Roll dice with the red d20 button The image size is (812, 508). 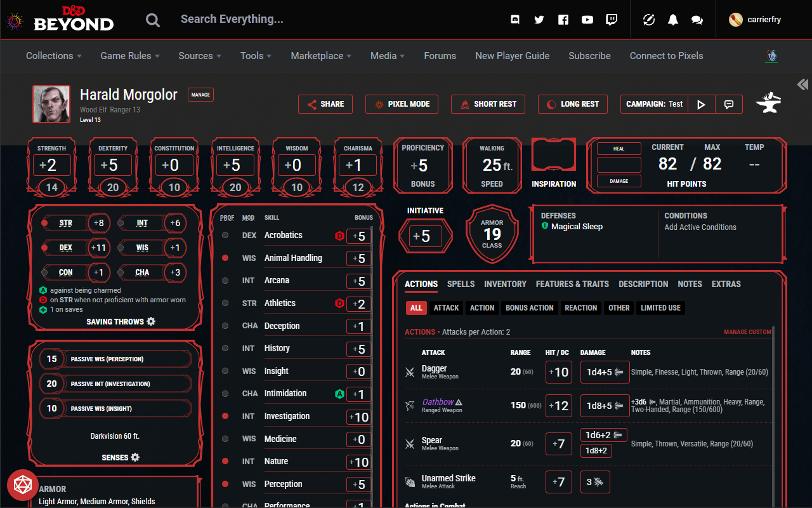[x=23, y=485]
